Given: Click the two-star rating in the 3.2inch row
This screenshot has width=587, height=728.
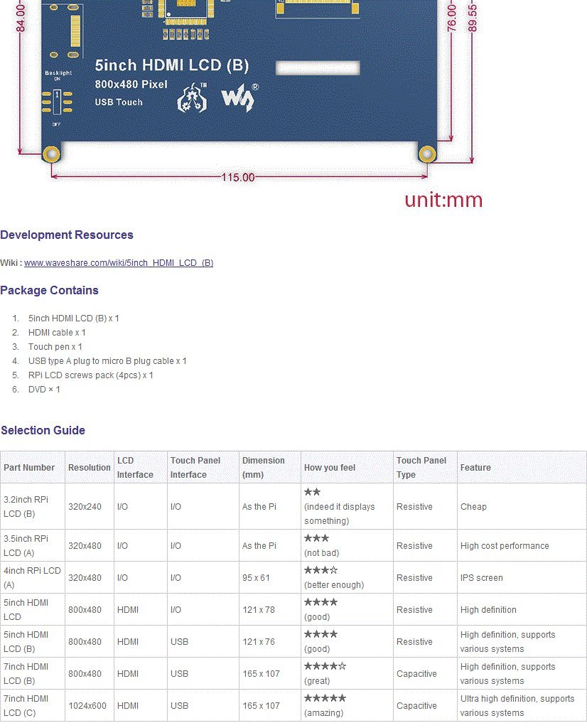Looking at the screenshot, I should click(x=312, y=492).
